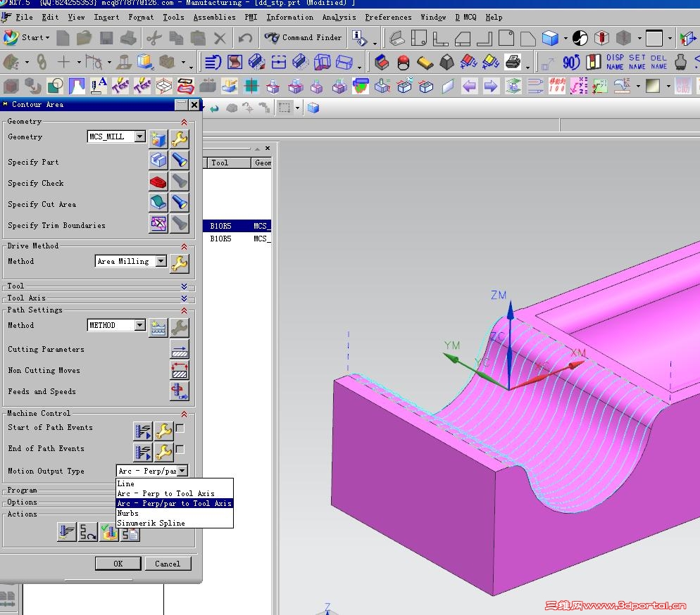The image size is (700, 615).
Task: Open Feeds and Speeds icon
Action: coord(180,391)
